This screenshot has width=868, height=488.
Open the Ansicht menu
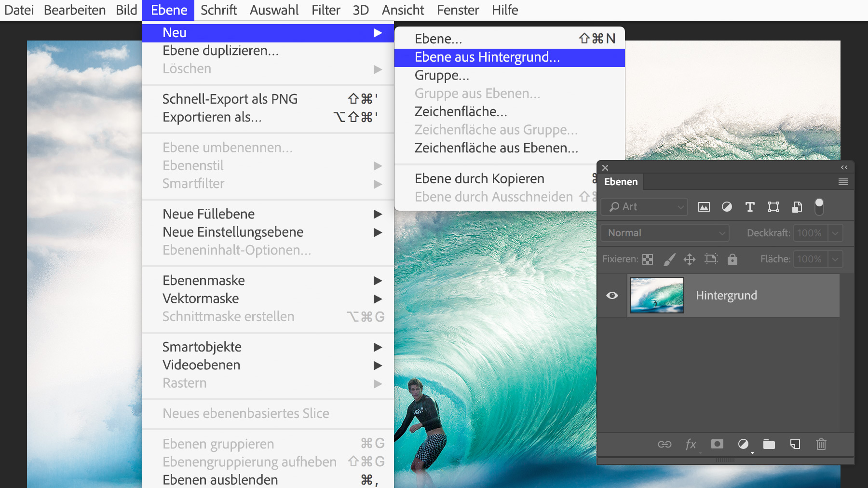click(x=403, y=10)
